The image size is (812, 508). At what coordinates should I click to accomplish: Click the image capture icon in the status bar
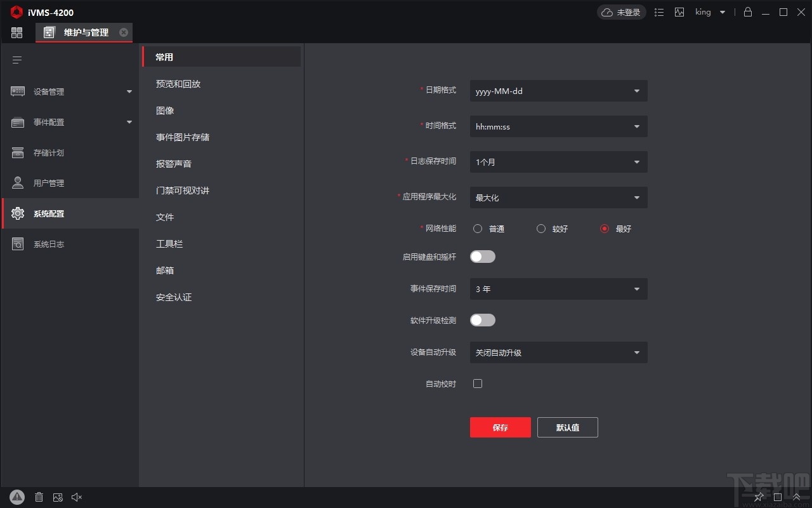[58, 497]
